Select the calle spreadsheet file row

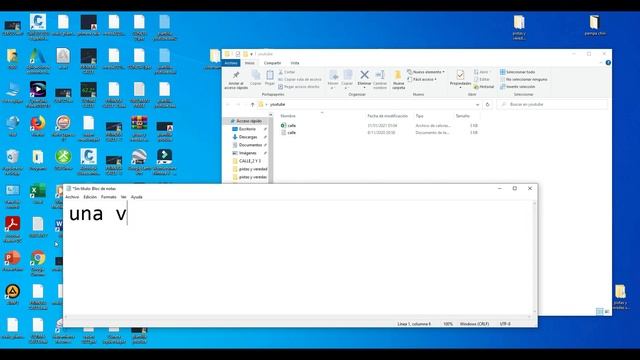point(380,126)
